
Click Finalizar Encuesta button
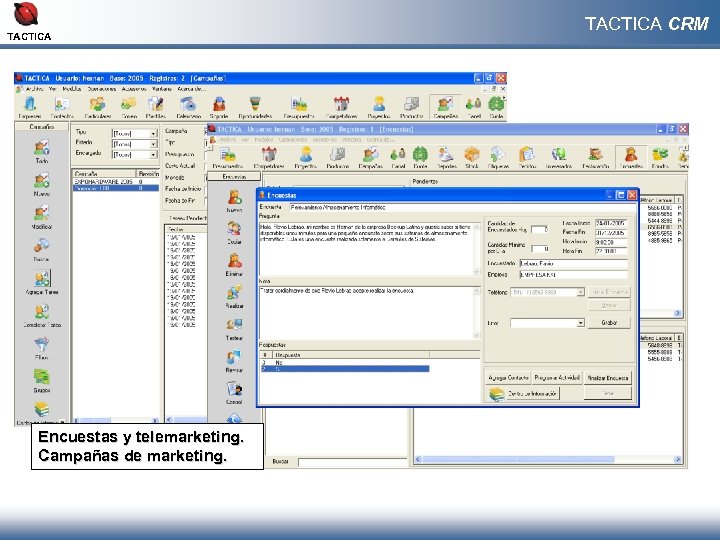point(608,378)
